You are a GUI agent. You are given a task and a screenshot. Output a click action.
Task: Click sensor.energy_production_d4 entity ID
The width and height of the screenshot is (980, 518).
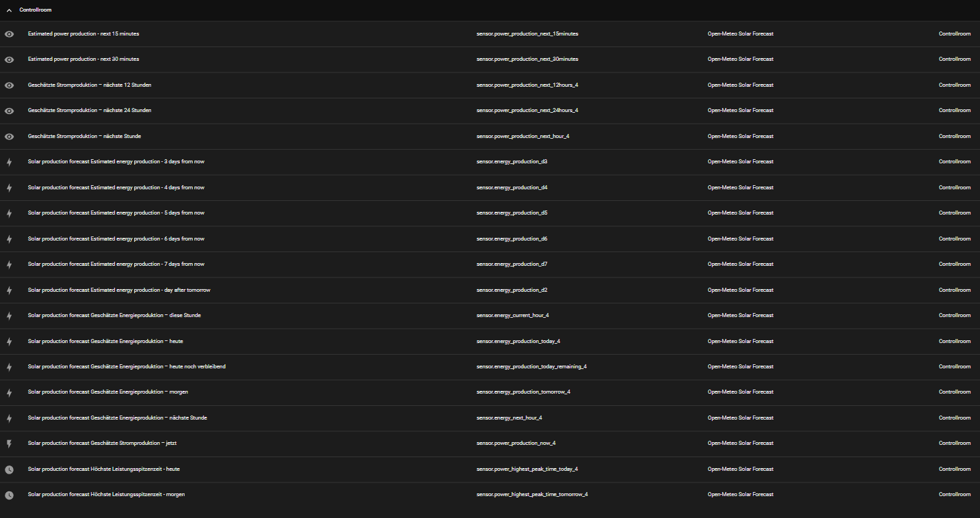click(512, 187)
